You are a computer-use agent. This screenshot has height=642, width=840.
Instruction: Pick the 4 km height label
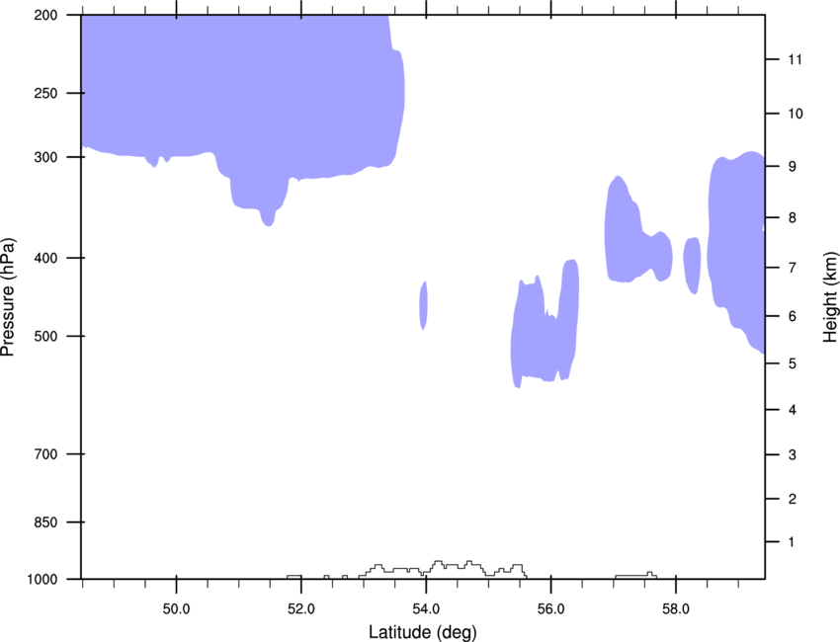coord(793,410)
